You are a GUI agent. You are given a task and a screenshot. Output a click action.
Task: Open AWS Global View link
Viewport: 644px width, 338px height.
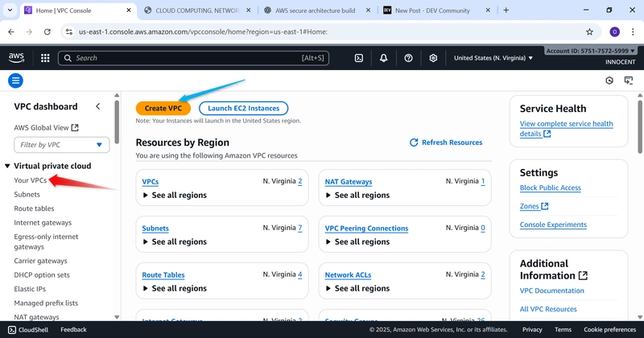(46, 128)
